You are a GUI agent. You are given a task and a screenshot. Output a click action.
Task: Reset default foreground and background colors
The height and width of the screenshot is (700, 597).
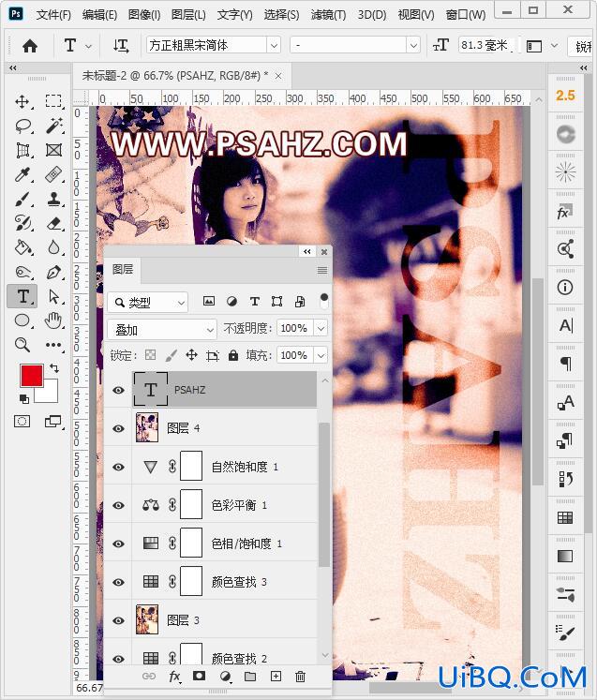pos(24,399)
